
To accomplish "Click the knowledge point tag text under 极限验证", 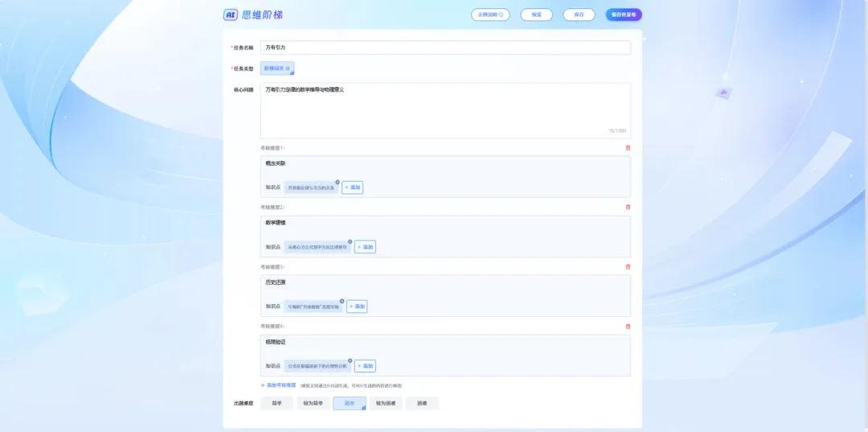I will (x=317, y=366).
